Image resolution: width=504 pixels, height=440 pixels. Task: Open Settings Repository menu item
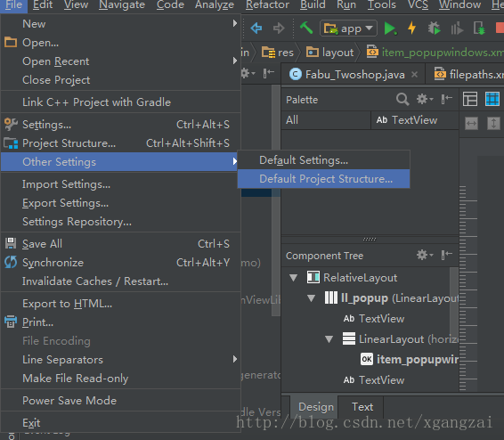point(121,222)
